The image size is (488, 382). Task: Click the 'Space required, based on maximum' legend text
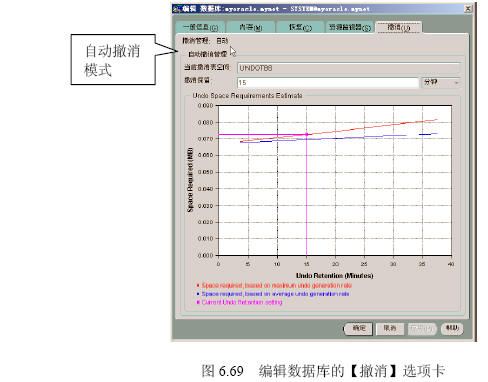click(277, 286)
